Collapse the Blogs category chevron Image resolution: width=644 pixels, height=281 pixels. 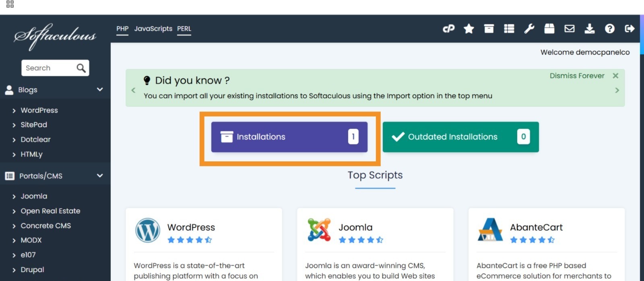(x=100, y=89)
